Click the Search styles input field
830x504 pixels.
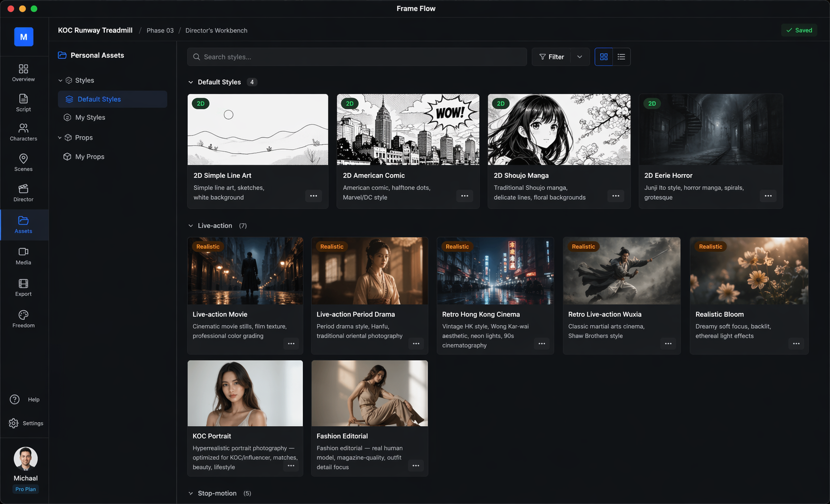[x=357, y=57]
